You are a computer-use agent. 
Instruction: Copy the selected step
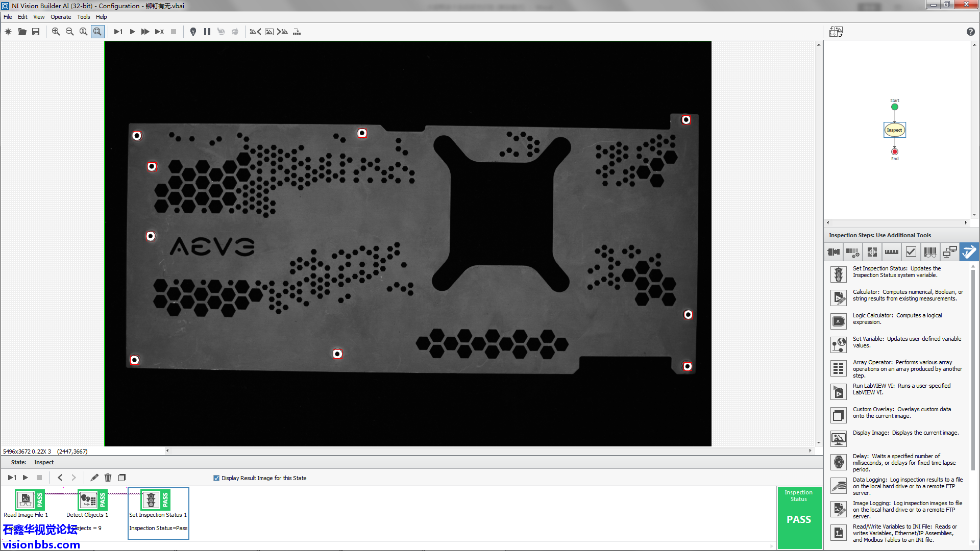click(x=121, y=478)
